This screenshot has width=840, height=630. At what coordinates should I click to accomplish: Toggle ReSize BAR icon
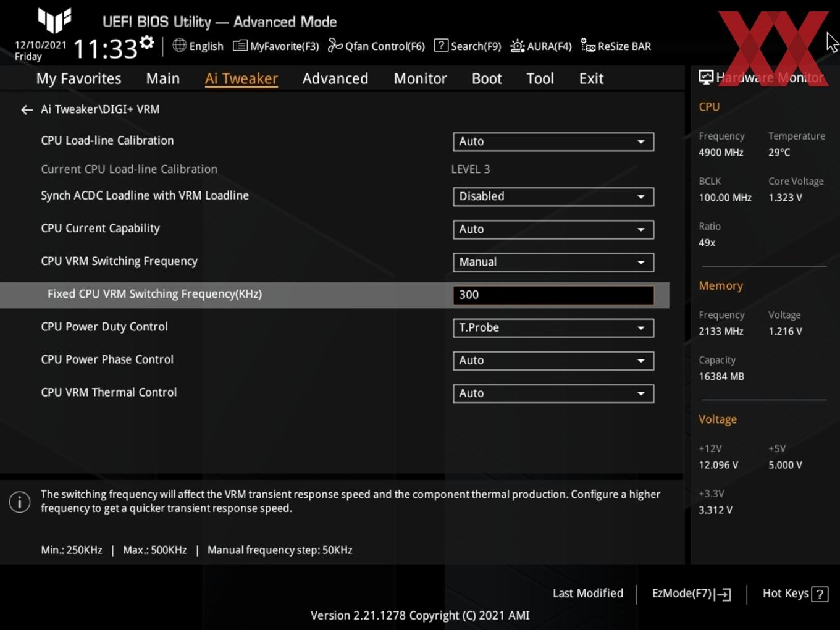588,46
